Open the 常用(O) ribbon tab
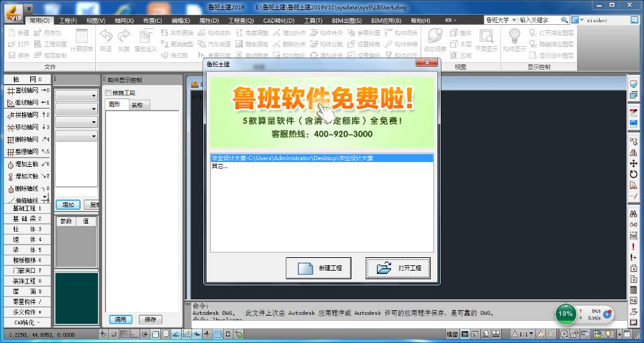Viewport: 644px width, 343px height. click(x=40, y=21)
